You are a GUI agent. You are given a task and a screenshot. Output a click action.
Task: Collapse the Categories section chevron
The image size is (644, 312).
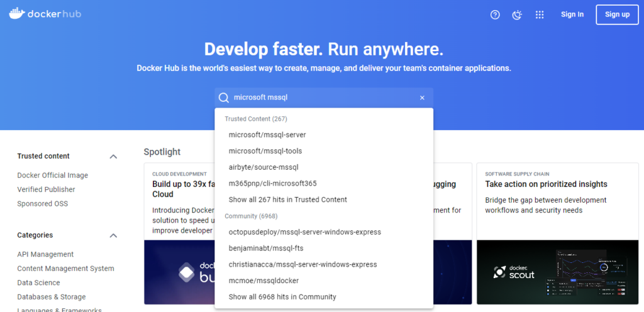(113, 235)
